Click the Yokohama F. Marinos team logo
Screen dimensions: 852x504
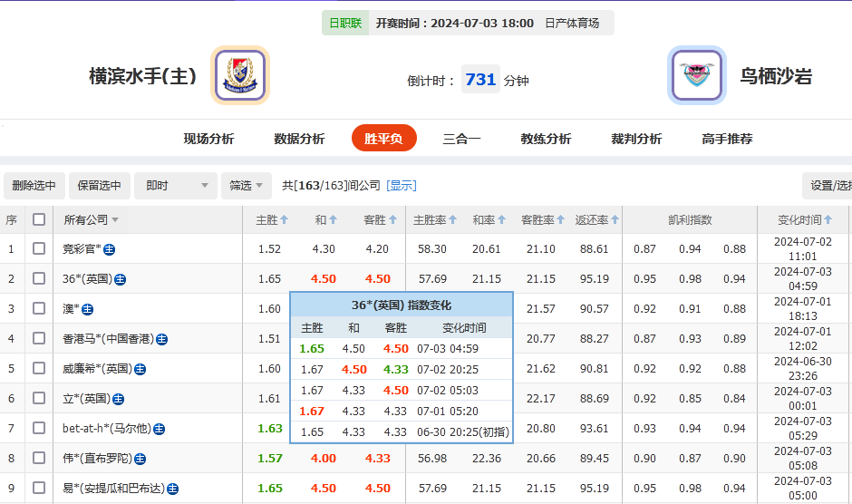click(240, 75)
